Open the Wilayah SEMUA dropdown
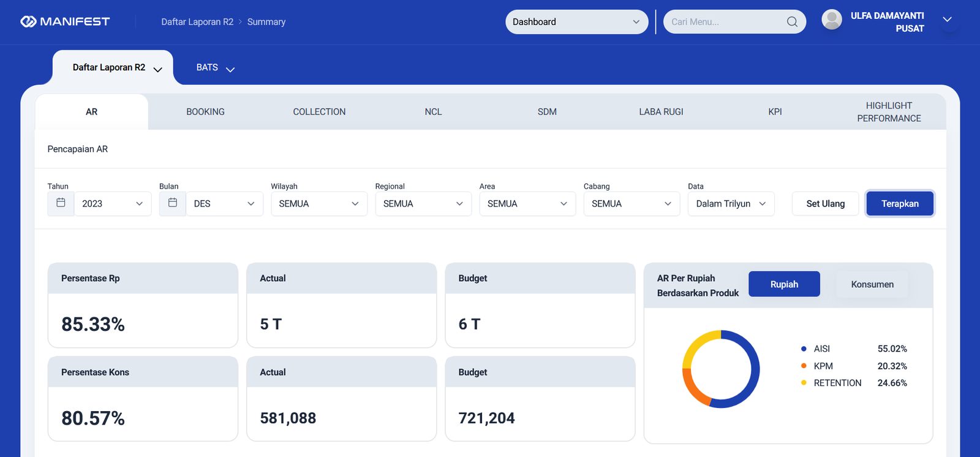Image resolution: width=980 pixels, height=457 pixels. click(x=318, y=204)
